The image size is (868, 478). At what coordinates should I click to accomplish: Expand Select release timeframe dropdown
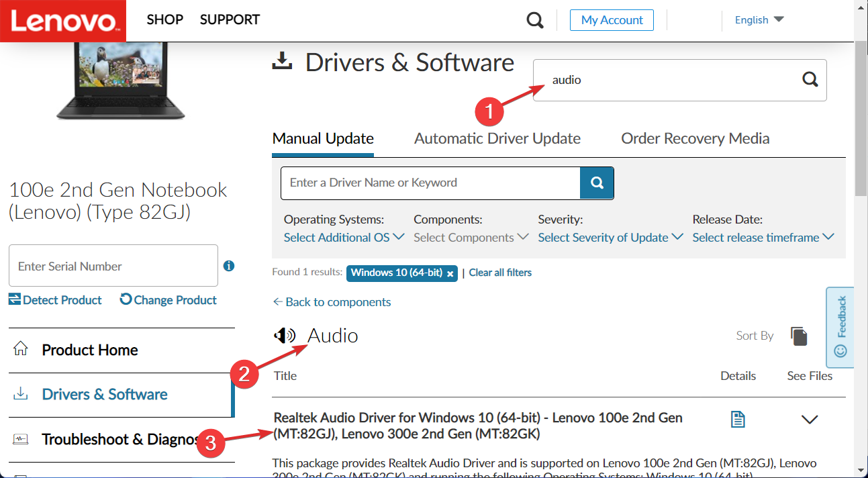763,237
